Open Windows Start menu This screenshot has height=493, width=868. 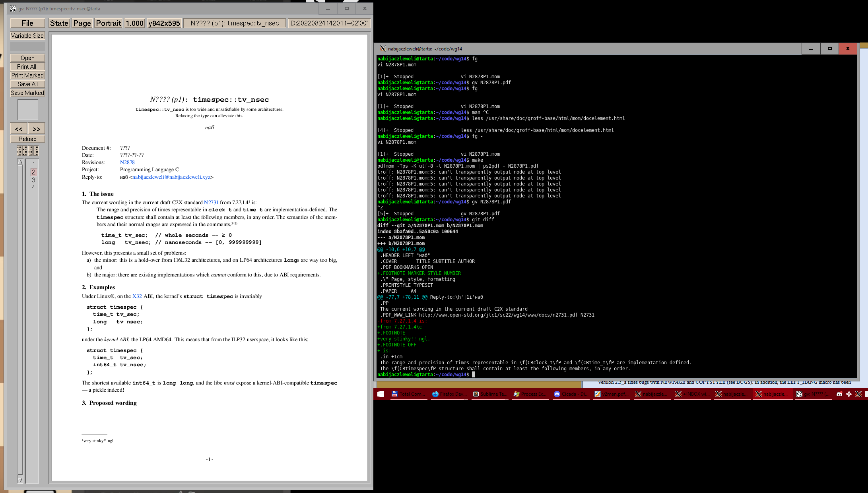[380, 394]
